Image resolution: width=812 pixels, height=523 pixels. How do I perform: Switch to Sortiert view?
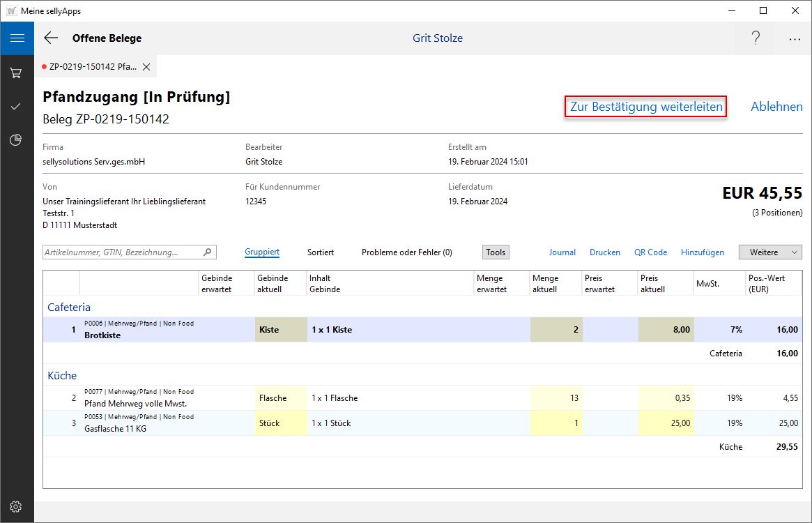click(321, 252)
